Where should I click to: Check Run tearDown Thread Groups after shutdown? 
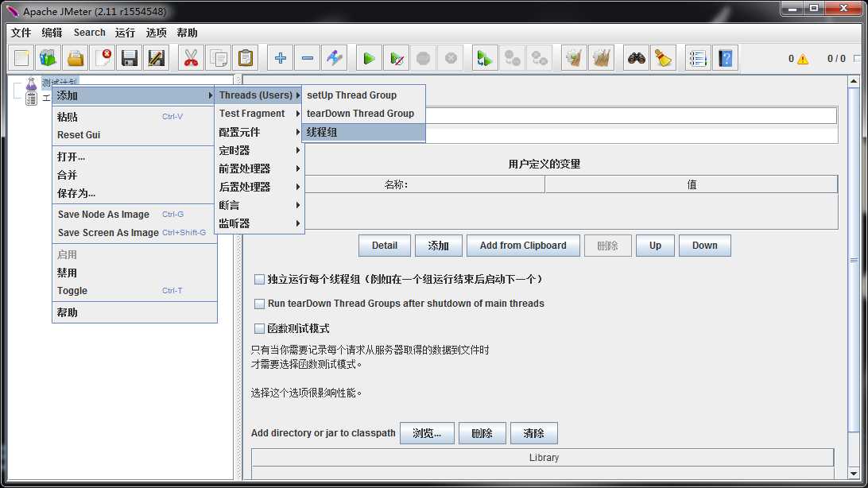click(259, 304)
